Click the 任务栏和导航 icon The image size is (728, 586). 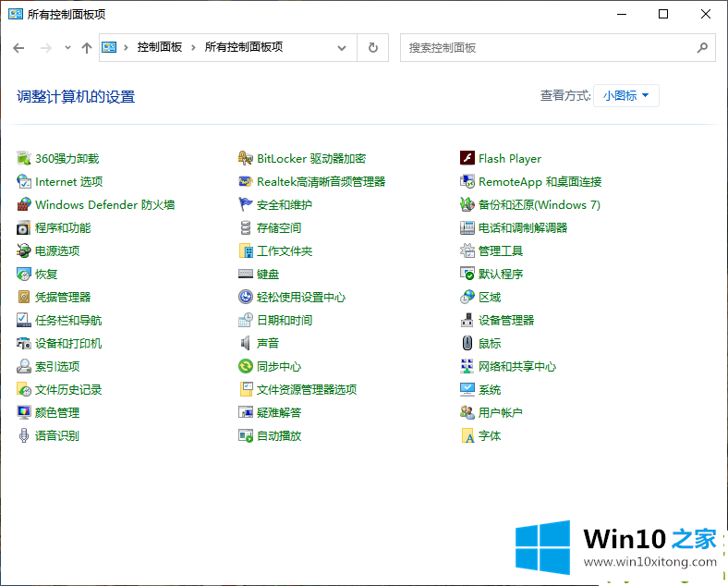tap(24, 321)
